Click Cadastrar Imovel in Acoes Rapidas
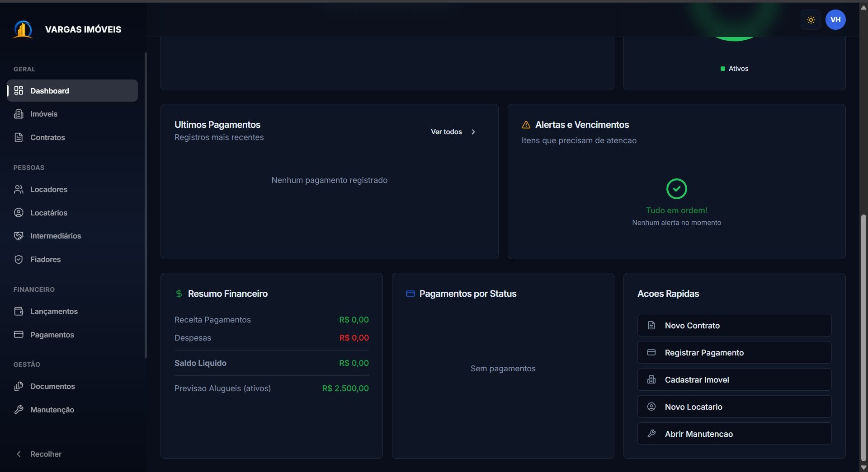 tap(734, 379)
